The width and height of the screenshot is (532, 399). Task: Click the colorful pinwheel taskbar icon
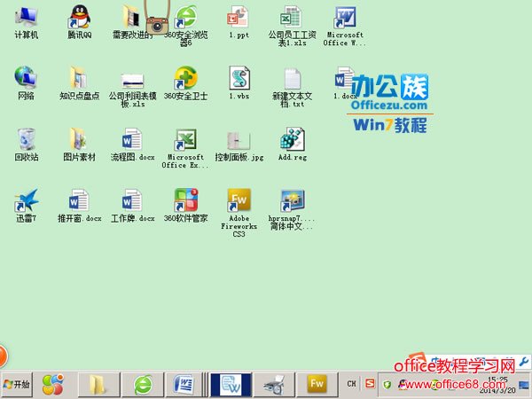[53, 385]
